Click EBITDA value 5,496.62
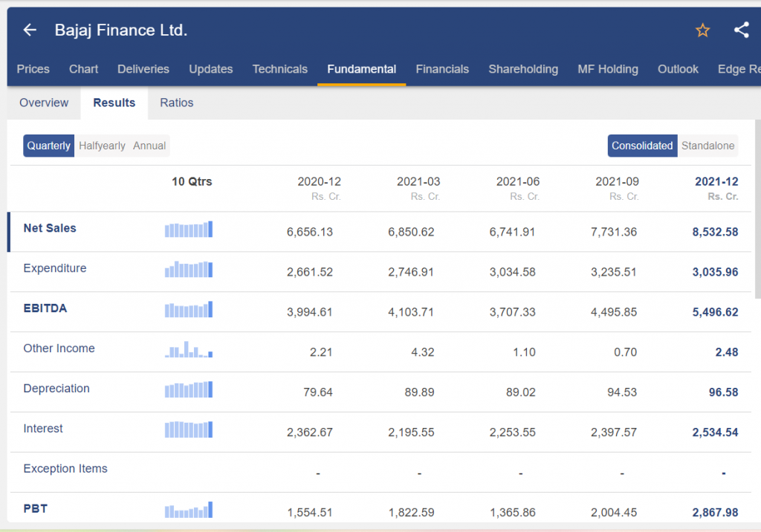761x532 pixels. (715, 312)
